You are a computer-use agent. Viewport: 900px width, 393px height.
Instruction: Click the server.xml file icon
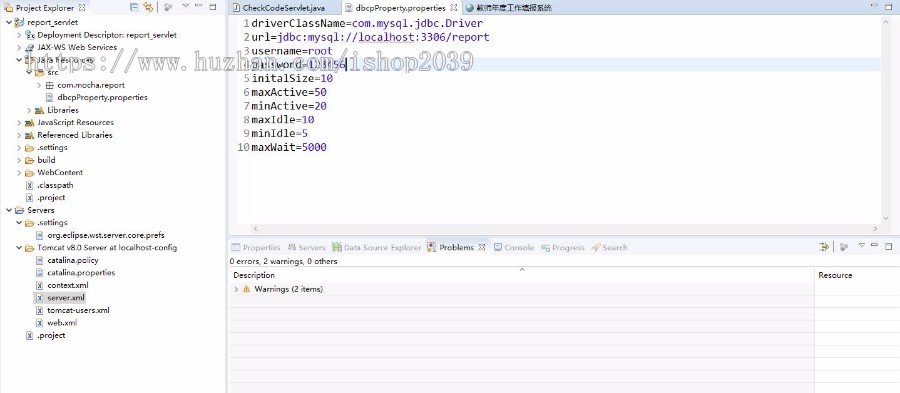[40, 298]
